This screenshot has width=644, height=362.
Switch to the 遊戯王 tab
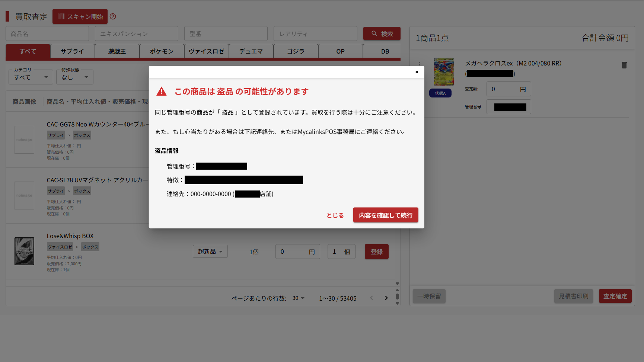[117, 51]
